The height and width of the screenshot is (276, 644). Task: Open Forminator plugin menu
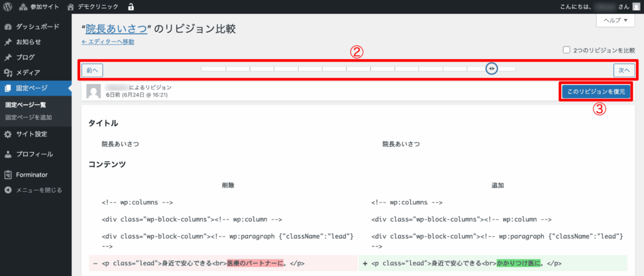(31, 175)
